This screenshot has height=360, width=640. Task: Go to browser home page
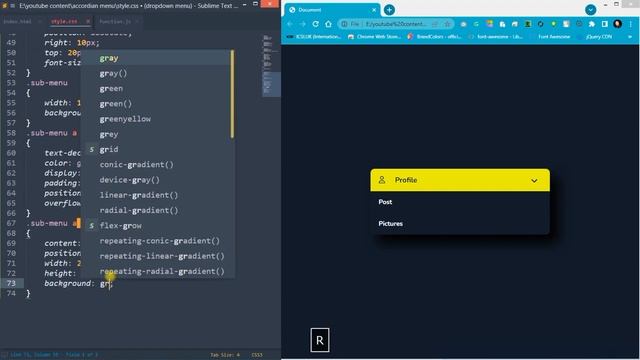(x=328, y=24)
